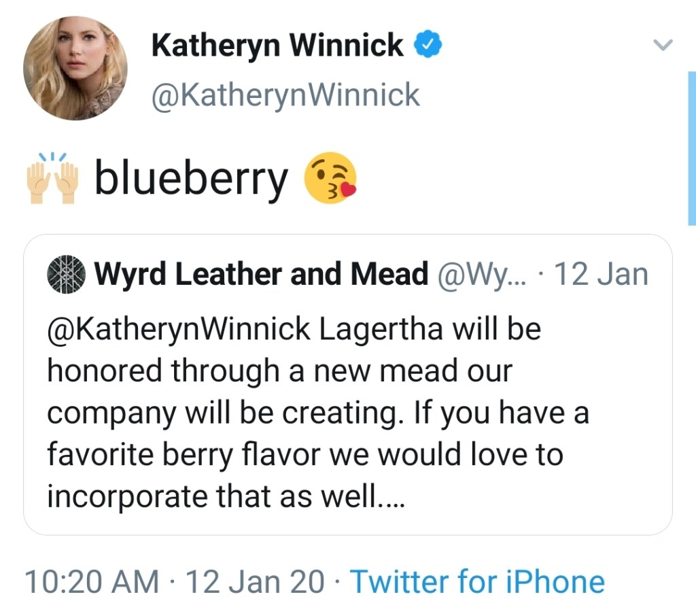Screen dimensions: 696x616
Task: Open the quoted tweet body text
Action: tap(306, 413)
